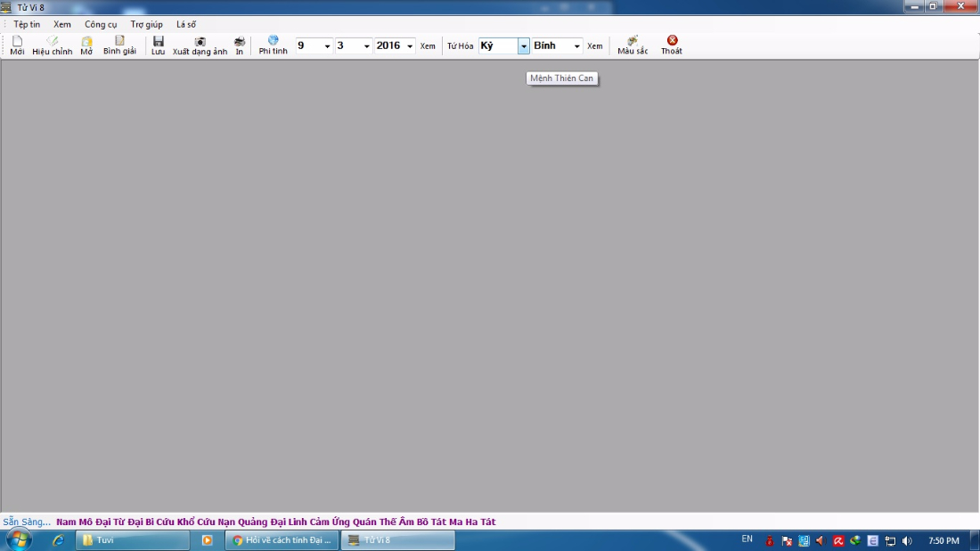Open the Bính dropdown list
The image size is (980, 551).
[x=576, y=46]
